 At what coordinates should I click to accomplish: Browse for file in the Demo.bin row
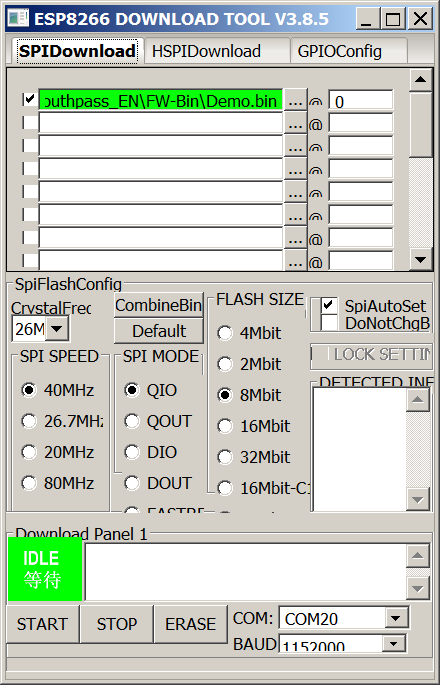point(295,101)
